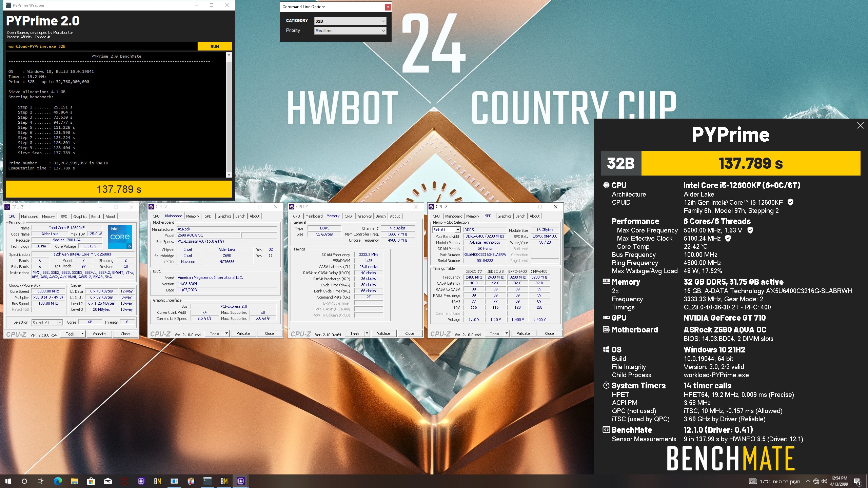This screenshot has width=868, height=488.
Task: Close the Command Line Options dialog
Action: (388, 7)
